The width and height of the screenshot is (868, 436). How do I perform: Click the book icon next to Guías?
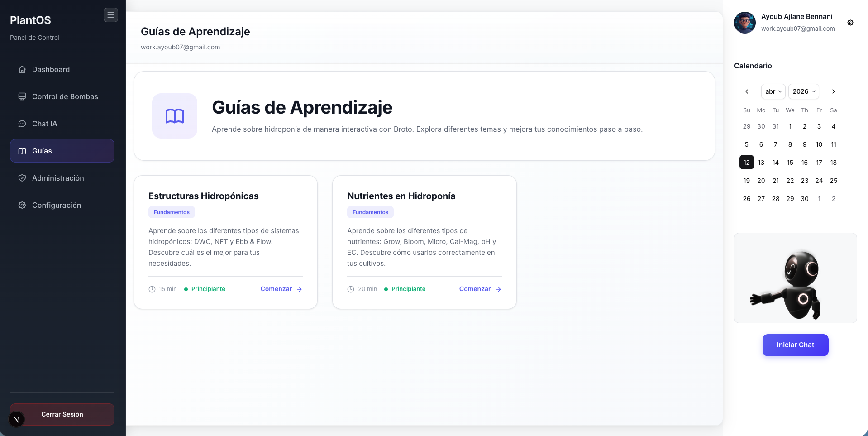pos(22,151)
